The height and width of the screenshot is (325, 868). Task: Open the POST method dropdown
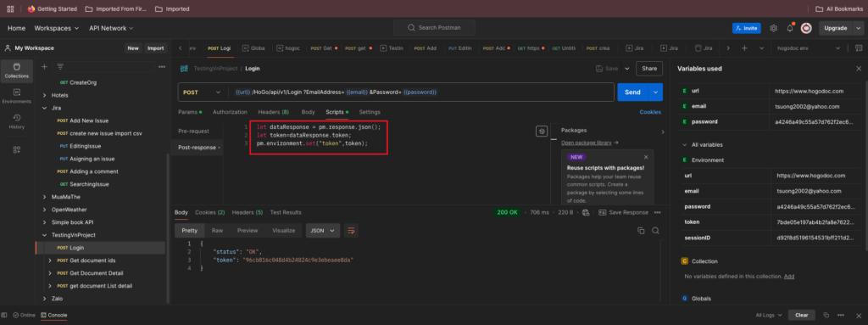202,92
